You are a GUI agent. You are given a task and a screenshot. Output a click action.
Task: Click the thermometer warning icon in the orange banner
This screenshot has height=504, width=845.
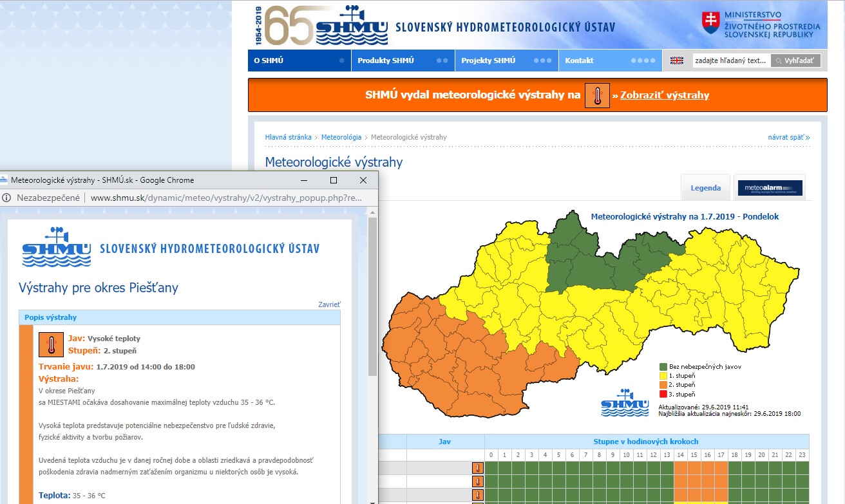coord(597,95)
